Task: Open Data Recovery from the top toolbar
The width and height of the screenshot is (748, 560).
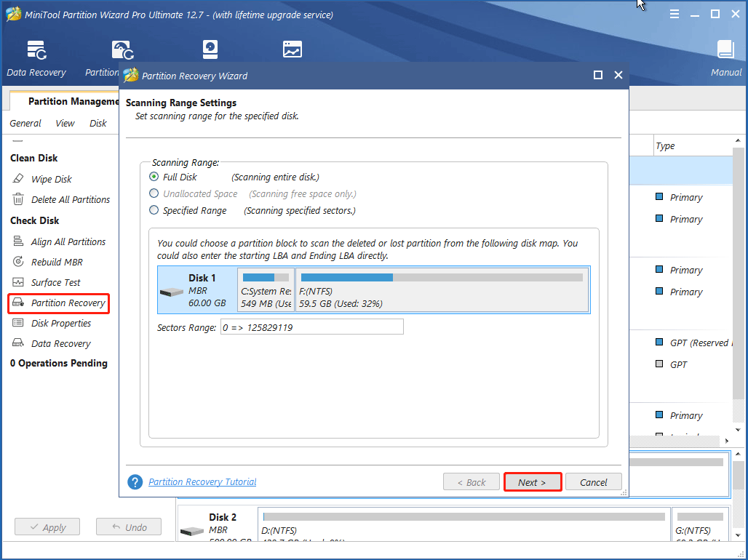Action: click(36, 58)
